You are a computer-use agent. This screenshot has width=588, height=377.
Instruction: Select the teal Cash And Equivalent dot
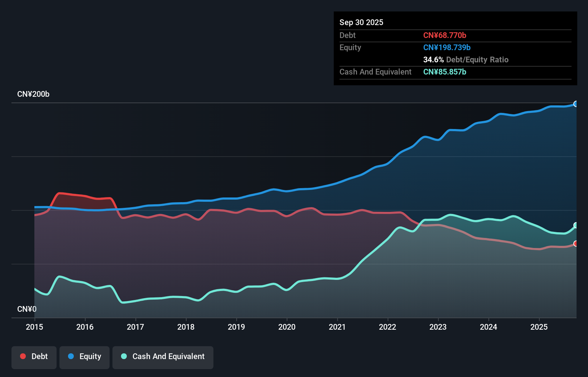pos(123,356)
